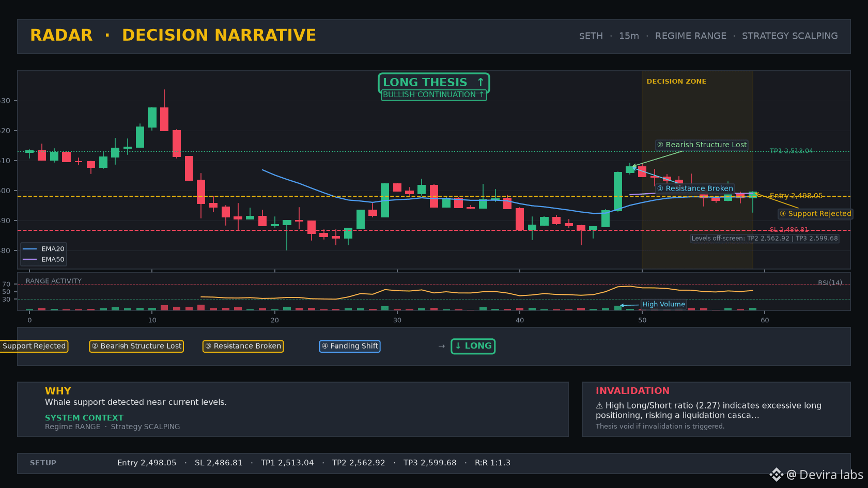Select the Bearish Structure Lost chart annotation

pos(702,145)
